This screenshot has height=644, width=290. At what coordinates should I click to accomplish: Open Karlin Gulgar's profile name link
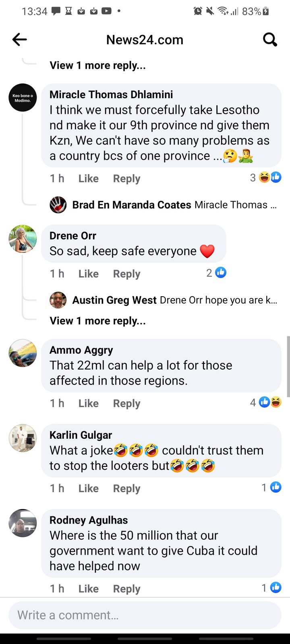pos(81,435)
